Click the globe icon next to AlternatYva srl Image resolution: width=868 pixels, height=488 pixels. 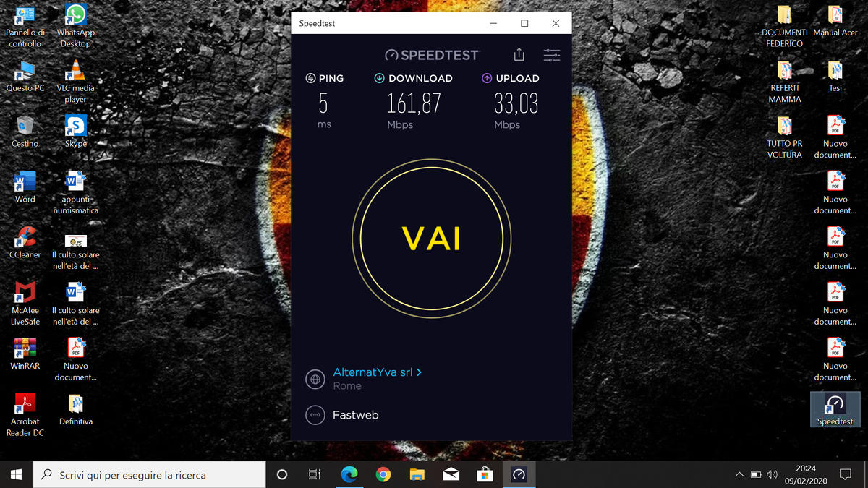[x=315, y=379]
